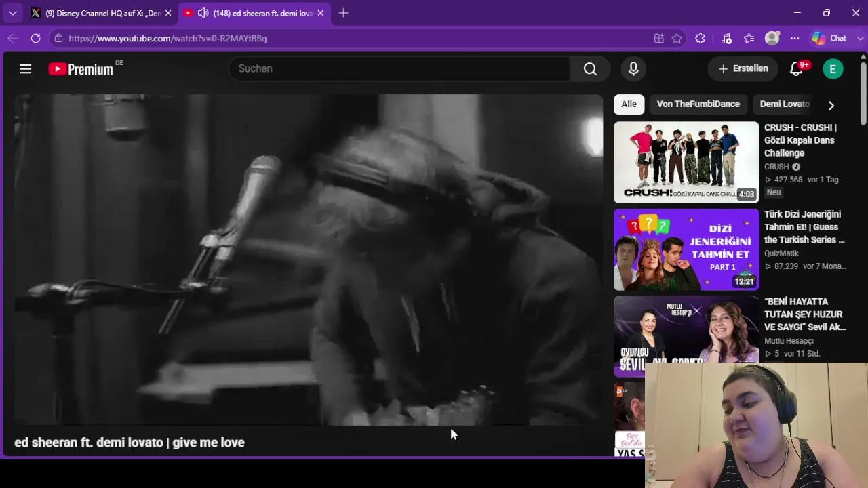This screenshot has width=868, height=488.
Task: Click the 'Neu' badge on CRUSH video
Action: tap(774, 192)
